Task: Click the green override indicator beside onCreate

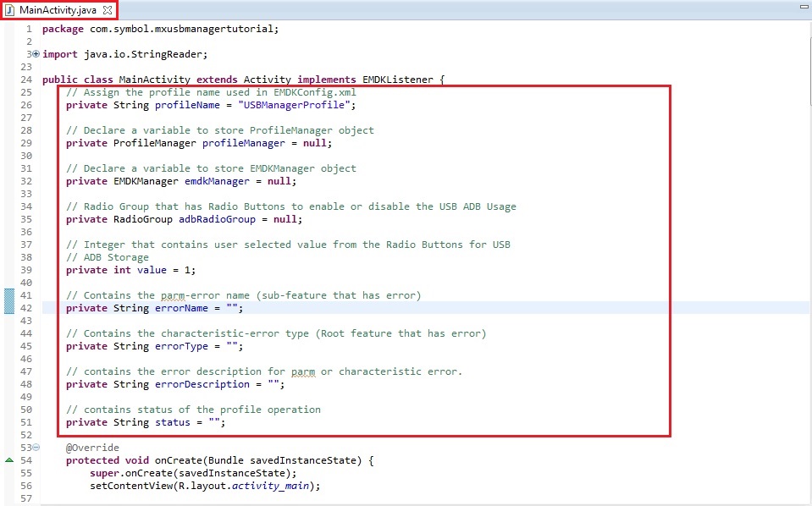Action: (9, 460)
